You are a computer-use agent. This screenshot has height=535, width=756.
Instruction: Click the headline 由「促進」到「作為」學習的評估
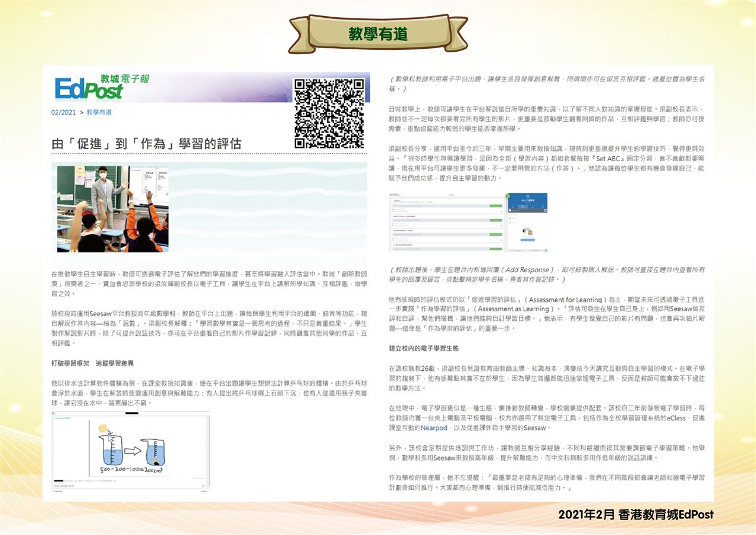click(146, 144)
